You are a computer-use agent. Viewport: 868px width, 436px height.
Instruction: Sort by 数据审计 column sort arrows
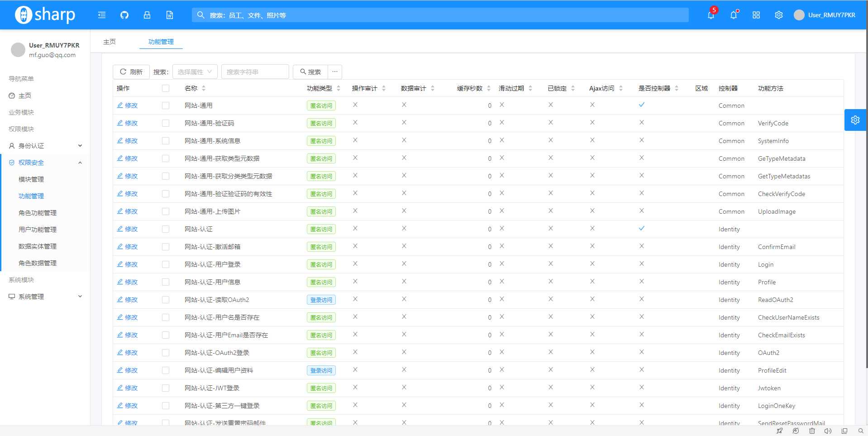(x=433, y=88)
